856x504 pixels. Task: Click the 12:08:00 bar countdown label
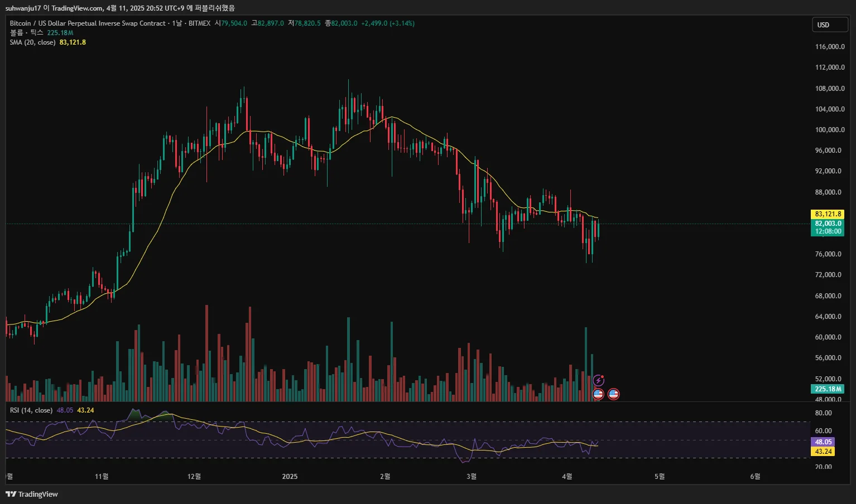[828, 232]
